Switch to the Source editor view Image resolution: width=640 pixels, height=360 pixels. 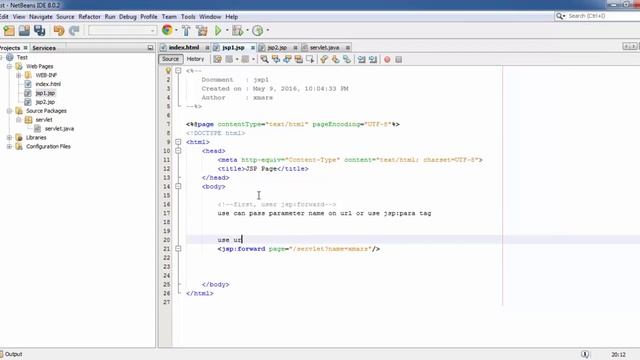(170, 59)
